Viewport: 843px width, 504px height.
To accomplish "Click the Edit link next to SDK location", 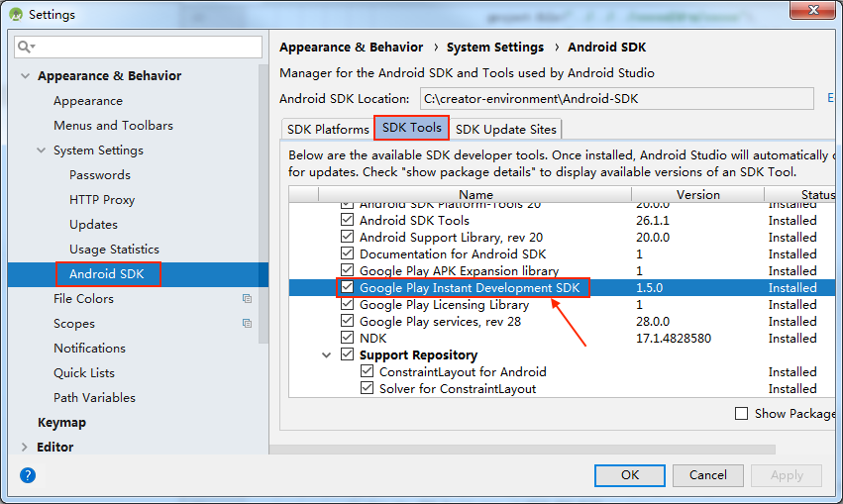I will point(831,98).
